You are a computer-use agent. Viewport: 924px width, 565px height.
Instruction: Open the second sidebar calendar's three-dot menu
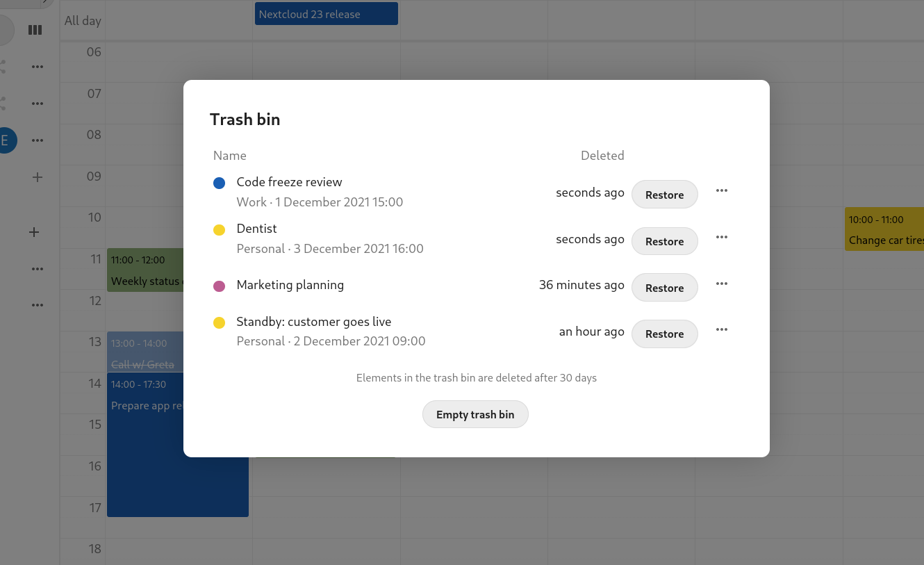click(x=38, y=103)
